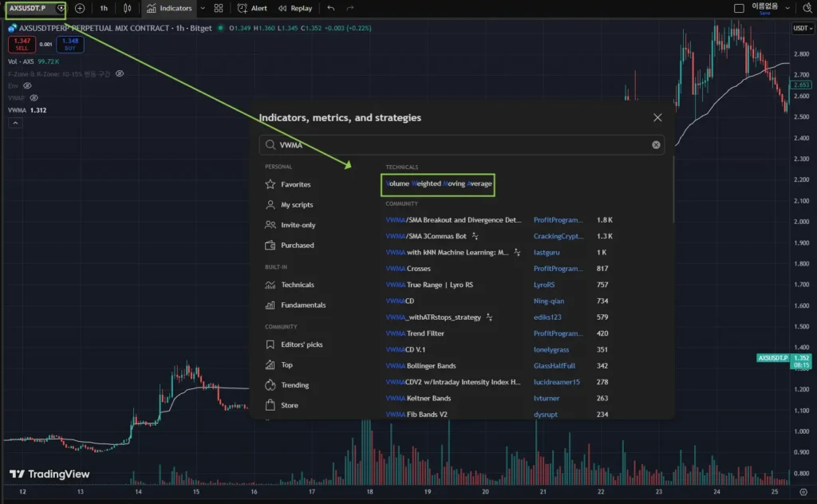The height and width of the screenshot is (504, 817).
Task: Click the TradingView logo
Action: (x=49, y=474)
